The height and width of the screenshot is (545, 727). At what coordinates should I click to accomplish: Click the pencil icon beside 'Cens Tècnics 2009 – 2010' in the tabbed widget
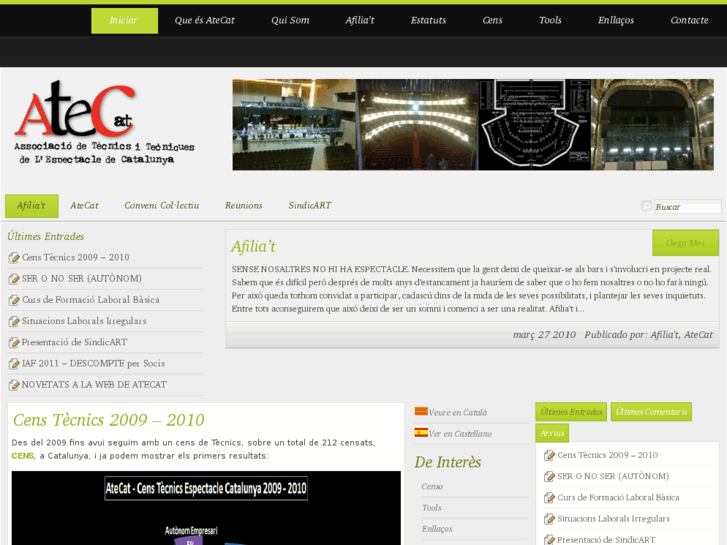point(549,455)
